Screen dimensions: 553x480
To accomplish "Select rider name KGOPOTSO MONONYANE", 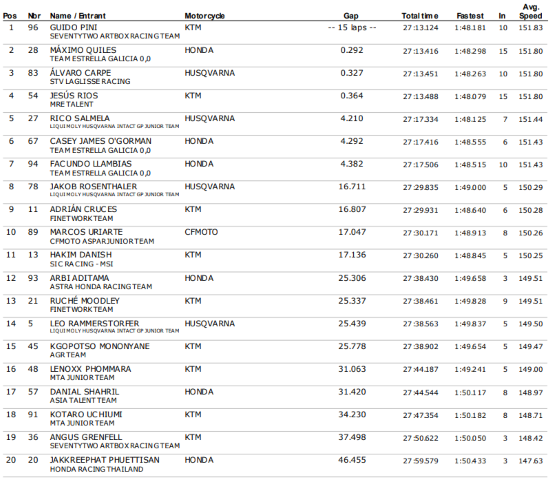I will click(x=100, y=346).
